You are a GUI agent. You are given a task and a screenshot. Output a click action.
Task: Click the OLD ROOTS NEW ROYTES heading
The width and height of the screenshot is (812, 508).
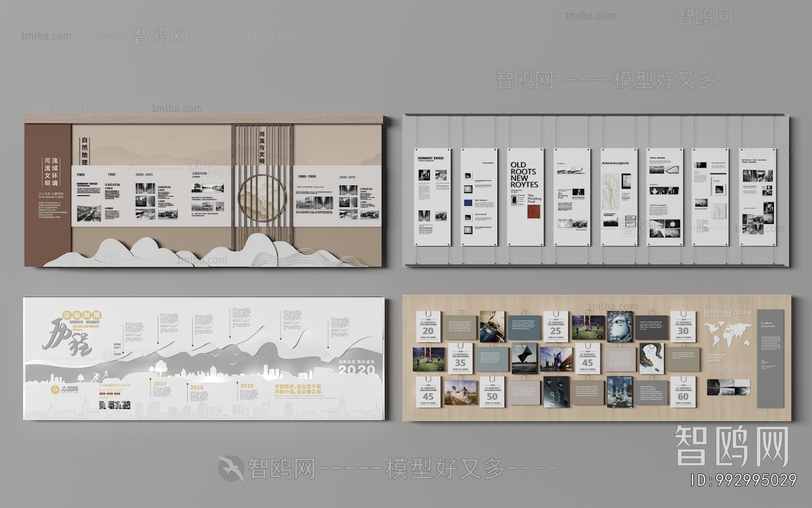(524, 175)
